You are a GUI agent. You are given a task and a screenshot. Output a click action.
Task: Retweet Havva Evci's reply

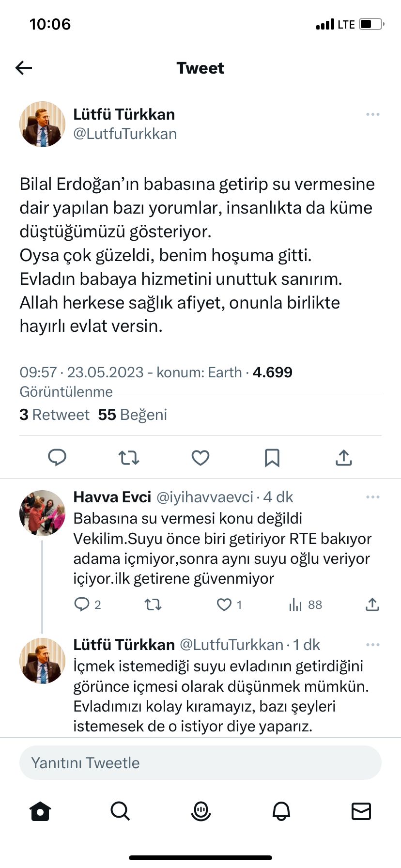click(x=153, y=604)
